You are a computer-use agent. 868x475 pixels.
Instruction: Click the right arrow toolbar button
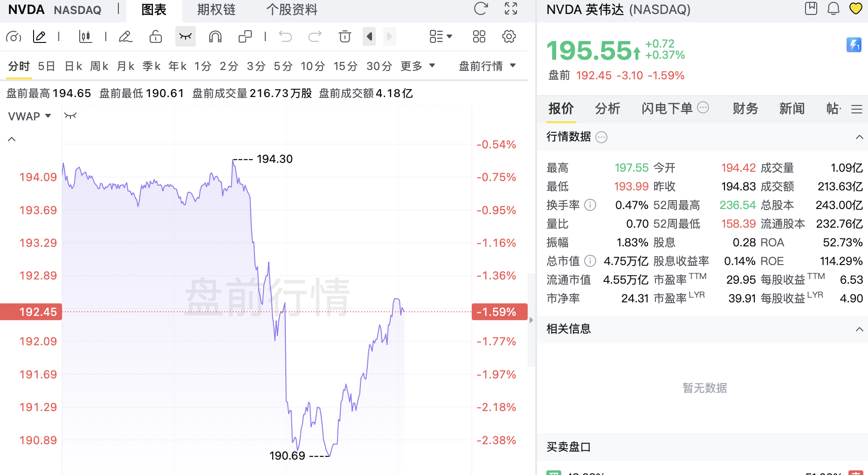point(389,36)
